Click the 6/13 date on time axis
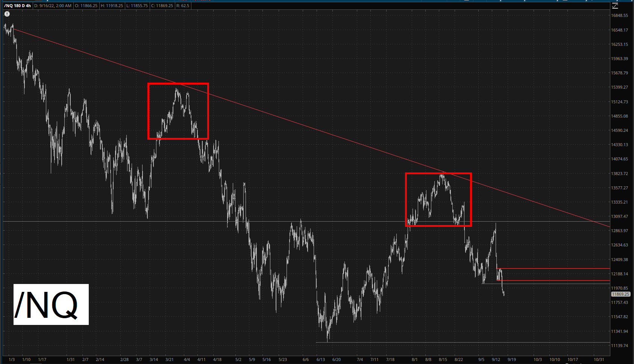This screenshot has height=364, width=634. (321, 359)
